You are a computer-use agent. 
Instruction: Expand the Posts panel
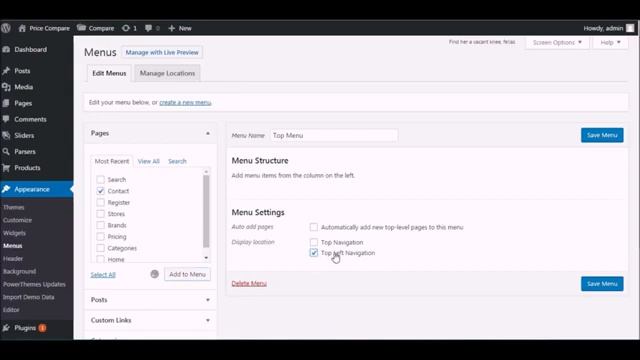click(208, 300)
